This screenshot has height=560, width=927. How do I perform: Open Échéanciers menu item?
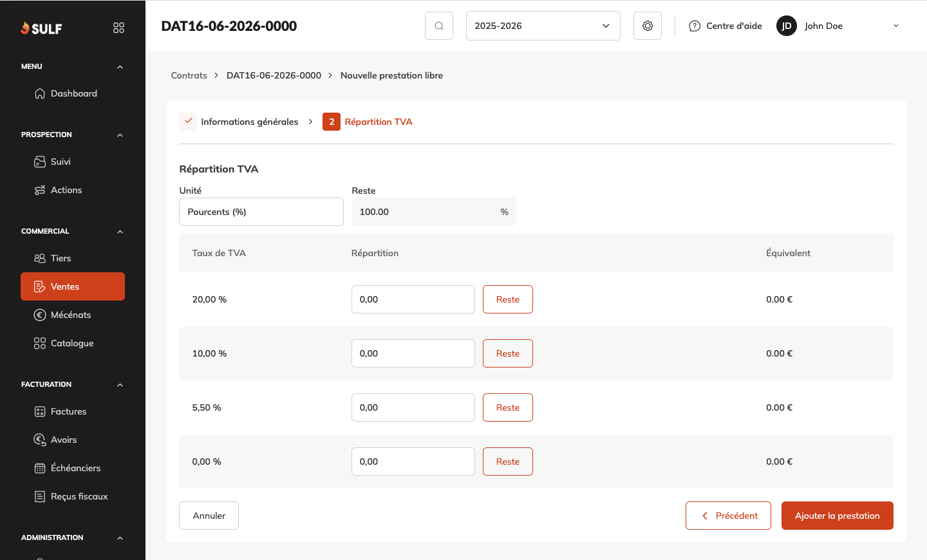click(73, 468)
